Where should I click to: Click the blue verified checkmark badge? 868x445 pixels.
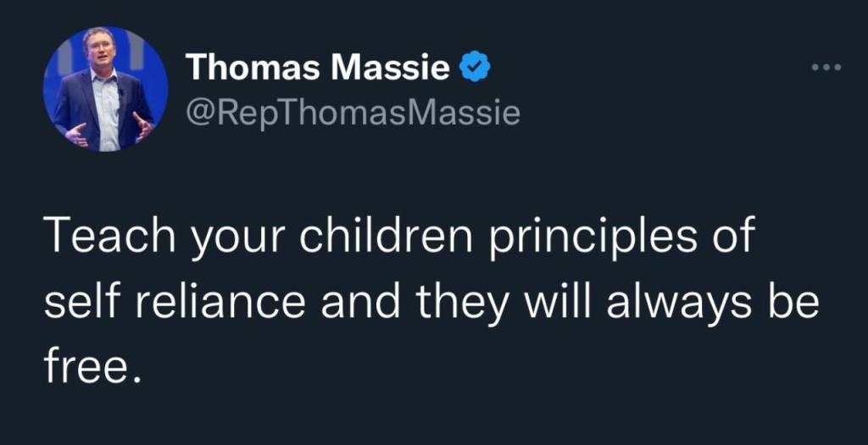475,67
